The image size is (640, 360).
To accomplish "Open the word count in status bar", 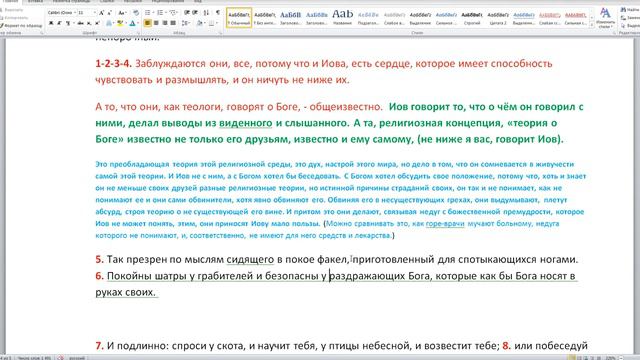I will coord(34,358).
